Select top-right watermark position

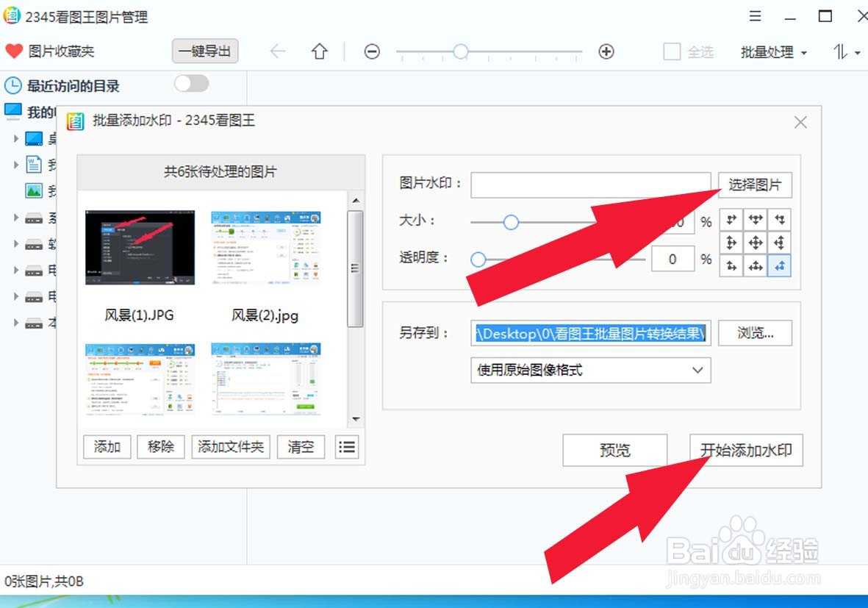(779, 220)
